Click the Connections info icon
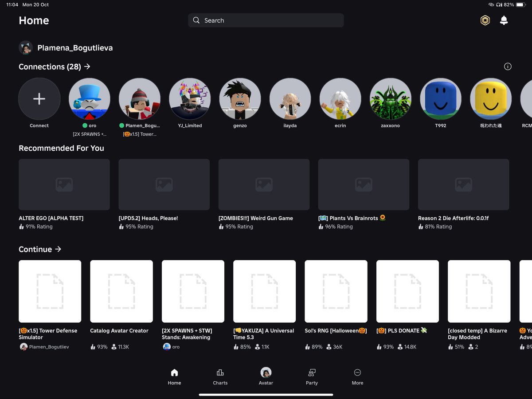The height and width of the screenshot is (399, 532). pos(508,66)
